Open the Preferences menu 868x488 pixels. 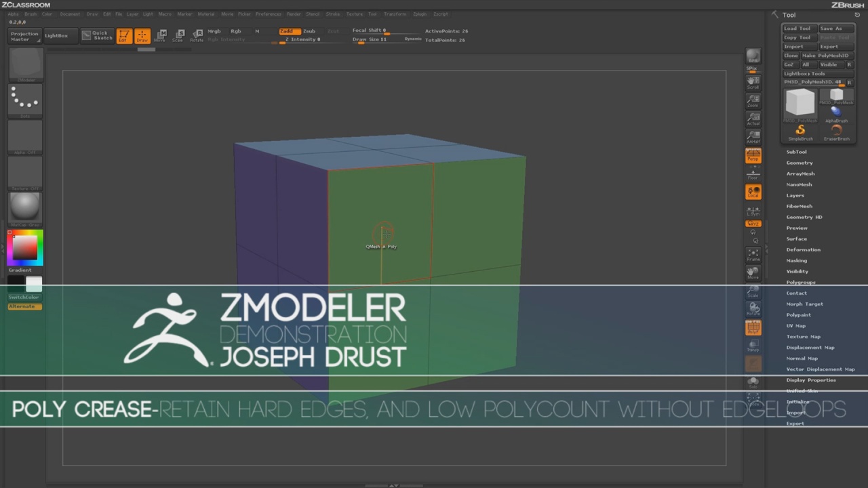pos(269,14)
